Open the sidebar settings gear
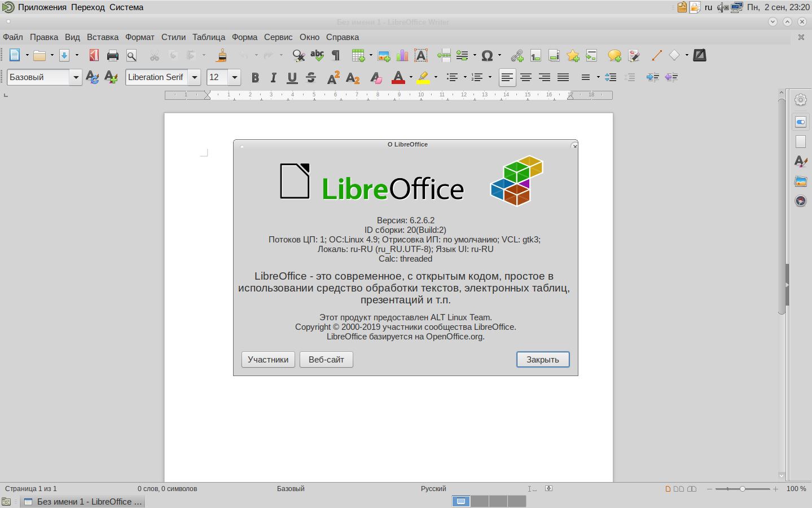The height and width of the screenshot is (508, 812). (x=801, y=100)
